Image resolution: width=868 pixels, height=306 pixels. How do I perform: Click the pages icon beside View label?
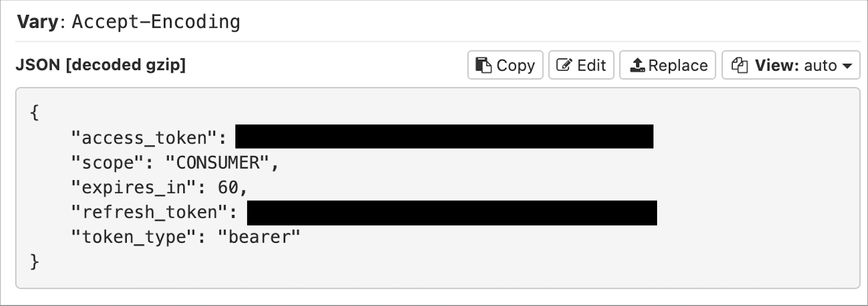[x=739, y=65]
